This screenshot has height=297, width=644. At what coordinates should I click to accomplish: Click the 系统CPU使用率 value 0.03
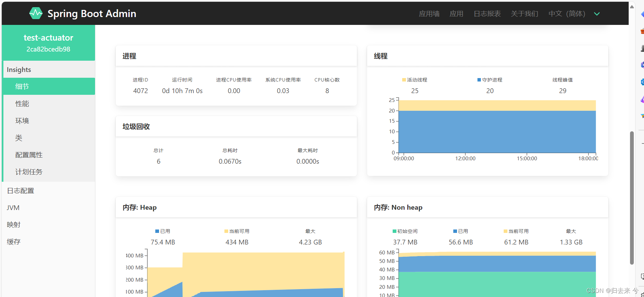[x=283, y=91]
